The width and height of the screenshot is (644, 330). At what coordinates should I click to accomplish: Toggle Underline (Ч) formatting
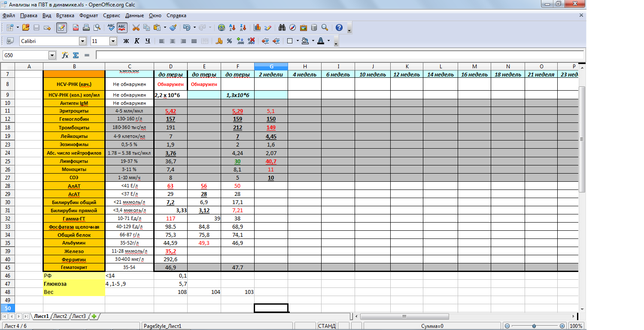coord(148,41)
